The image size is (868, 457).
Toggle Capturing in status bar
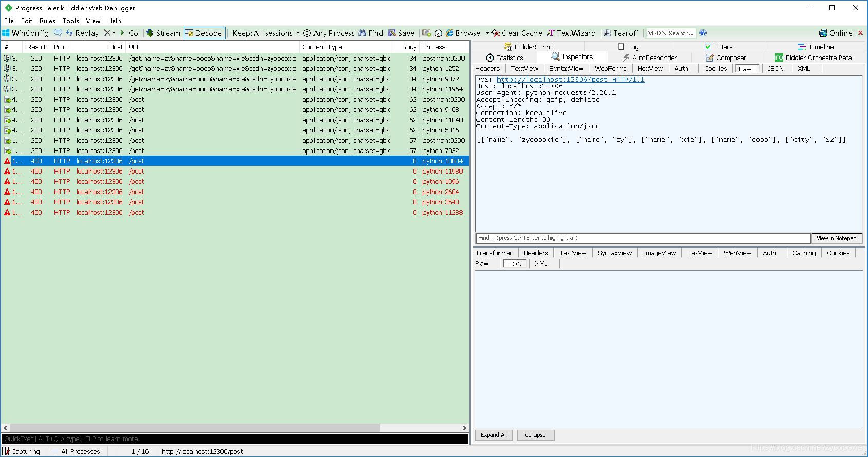coord(21,451)
